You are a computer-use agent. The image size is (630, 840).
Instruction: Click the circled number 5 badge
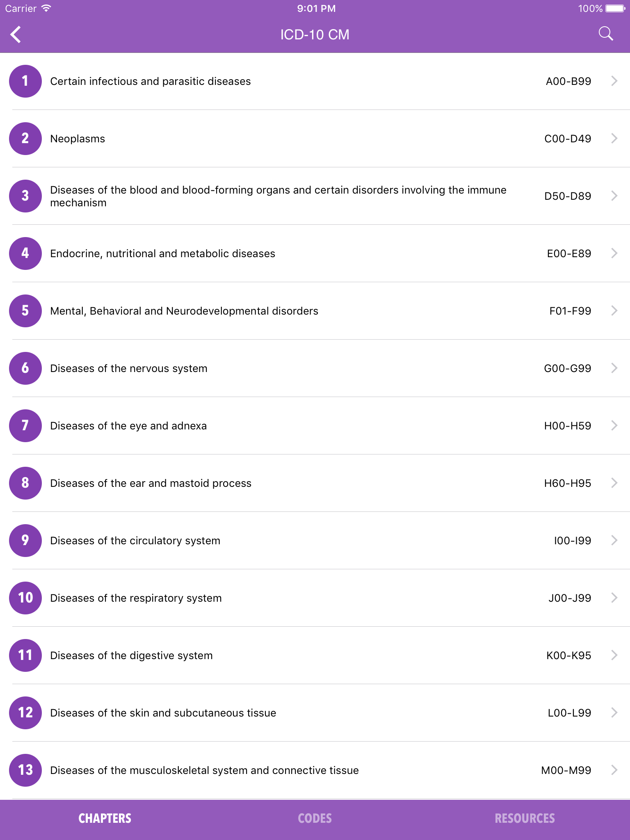coord(25,310)
